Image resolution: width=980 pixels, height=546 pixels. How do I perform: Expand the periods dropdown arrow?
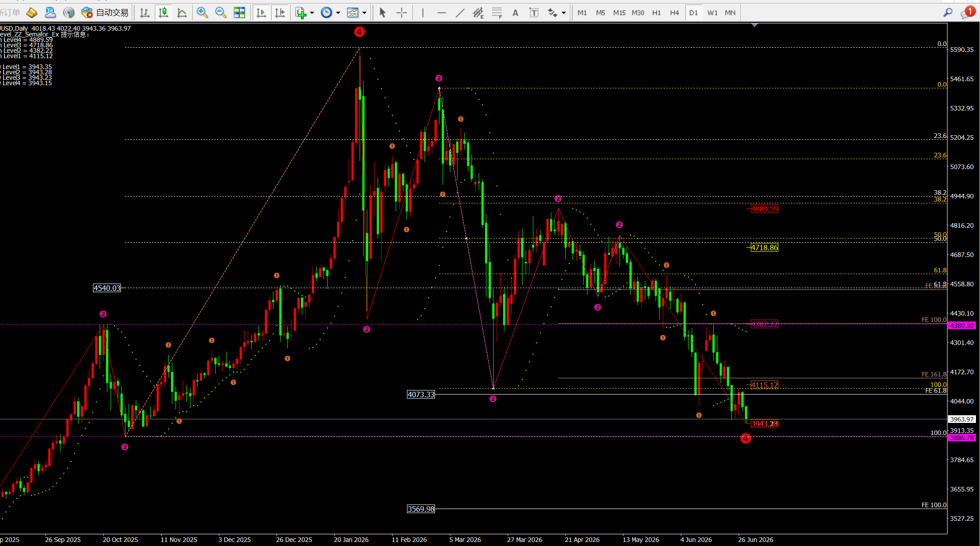point(338,13)
